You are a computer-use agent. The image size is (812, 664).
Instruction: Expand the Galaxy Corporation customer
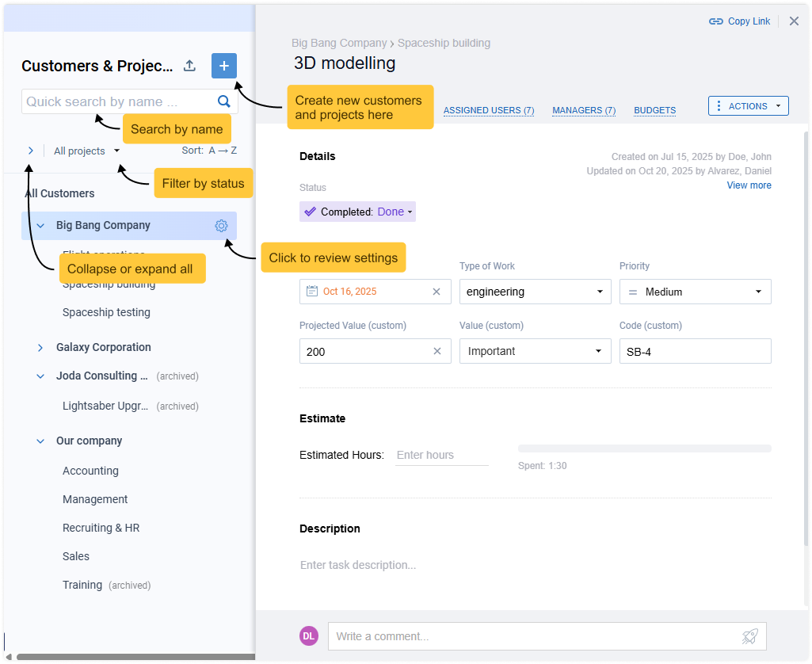[x=40, y=348]
